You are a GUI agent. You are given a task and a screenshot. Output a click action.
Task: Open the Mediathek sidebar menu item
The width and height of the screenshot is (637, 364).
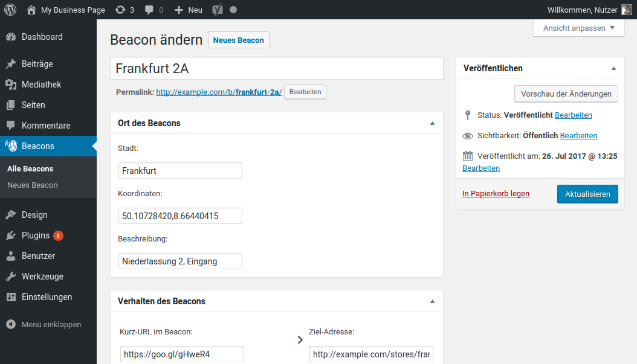[41, 85]
